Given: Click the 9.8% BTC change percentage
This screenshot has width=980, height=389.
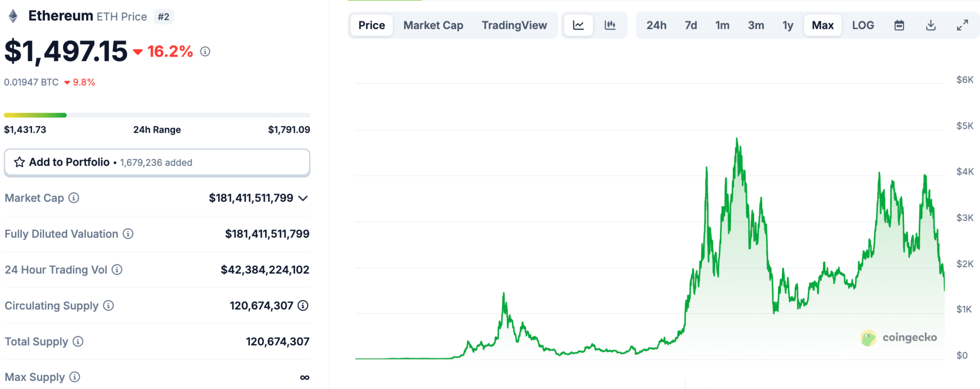Looking at the screenshot, I should 84,82.
